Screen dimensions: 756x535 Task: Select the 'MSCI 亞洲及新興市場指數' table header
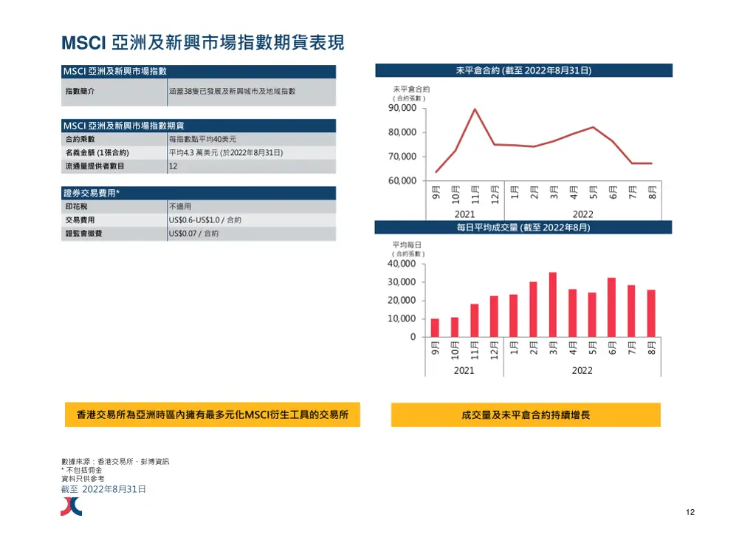(x=199, y=72)
